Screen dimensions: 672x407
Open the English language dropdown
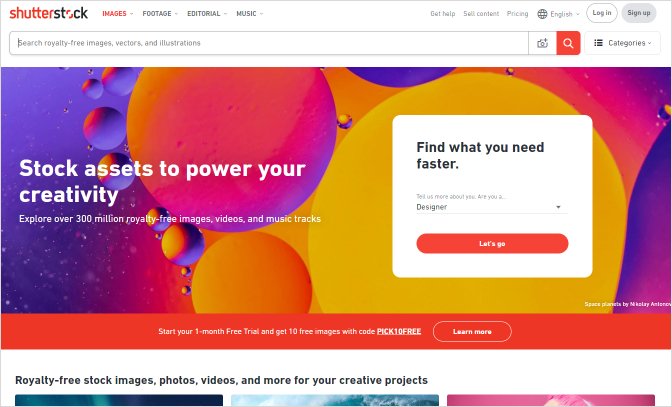pyautogui.click(x=559, y=14)
